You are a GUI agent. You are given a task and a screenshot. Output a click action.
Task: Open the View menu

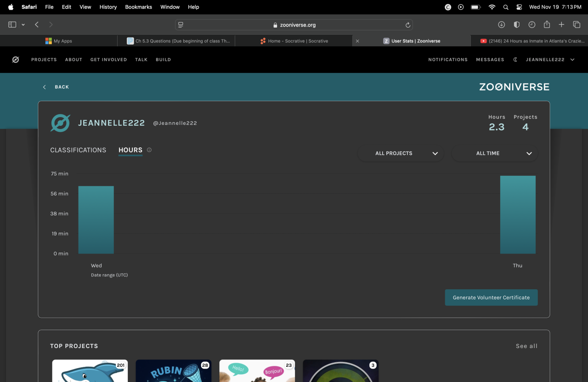tap(85, 7)
